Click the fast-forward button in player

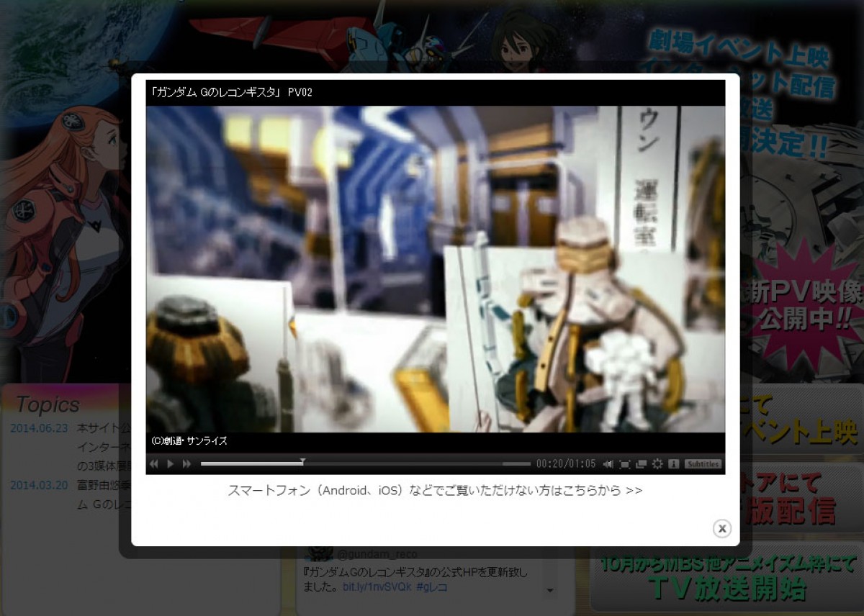coord(187,464)
